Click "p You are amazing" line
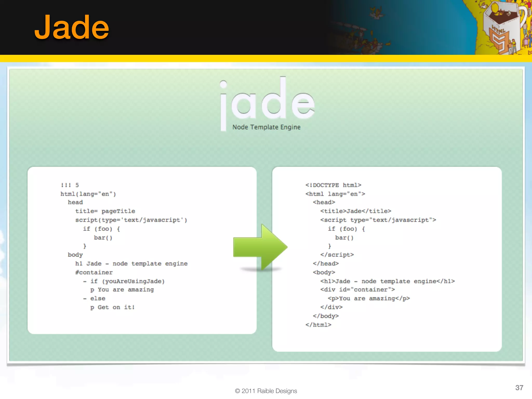The image size is (532, 399). (x=122, y=290)
